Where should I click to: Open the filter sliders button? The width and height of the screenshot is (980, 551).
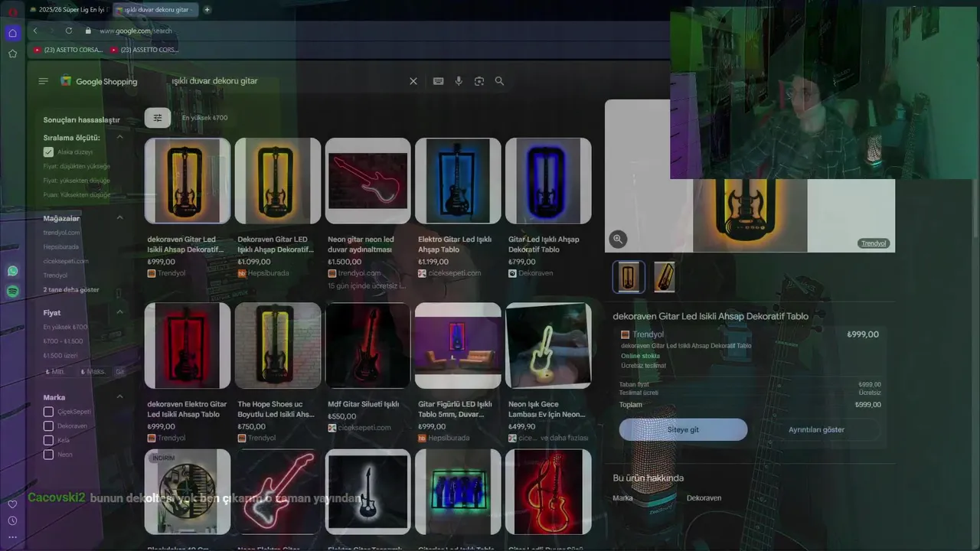(x=158, y=118)
